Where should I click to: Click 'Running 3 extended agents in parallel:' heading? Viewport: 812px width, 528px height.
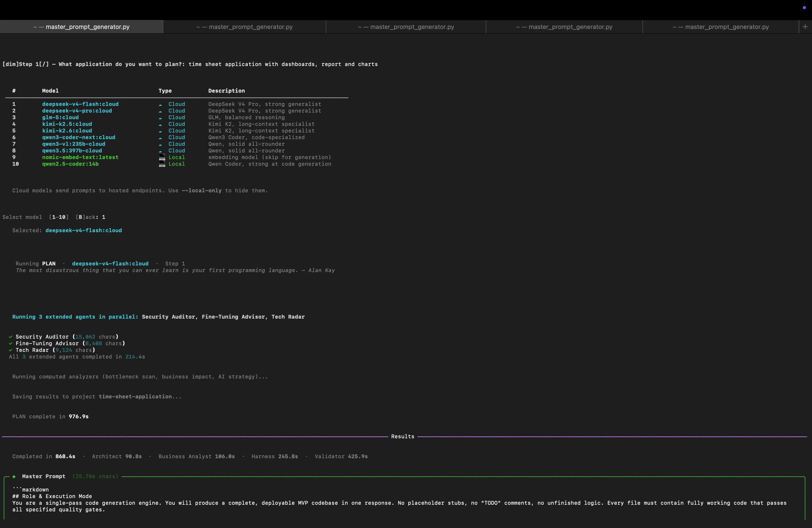tap(76, 317)
